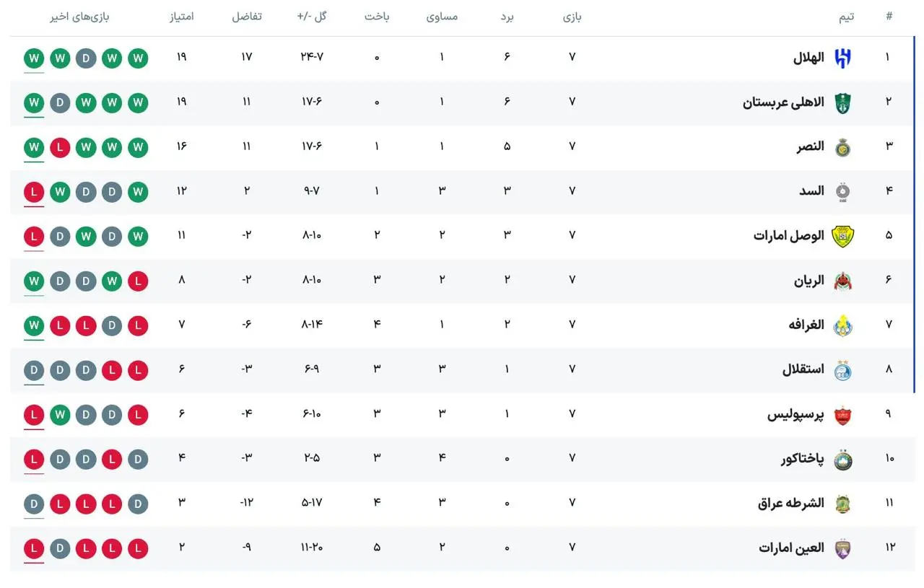Click the الغرافه team name

click(806, 325)
